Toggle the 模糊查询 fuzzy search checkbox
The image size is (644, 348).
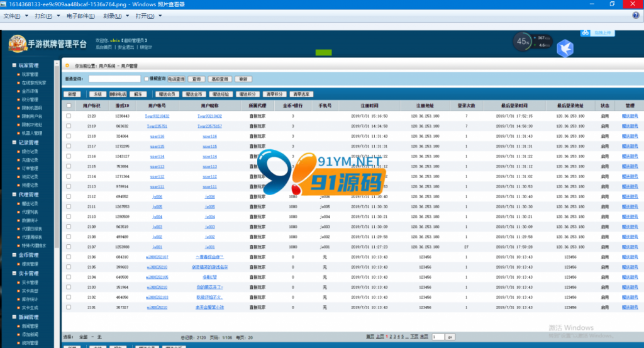[x=146, y=79]
